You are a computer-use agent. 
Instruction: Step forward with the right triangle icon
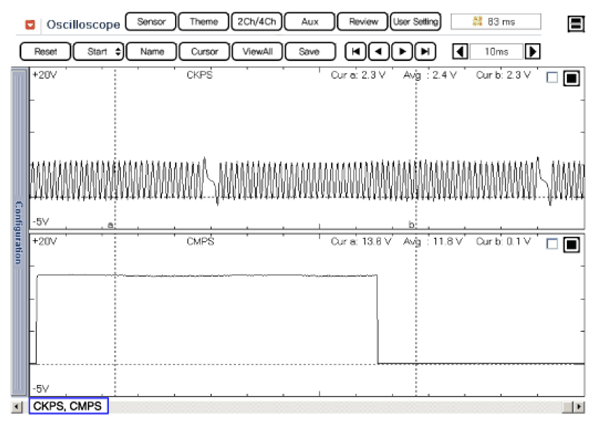click(402, 51)
